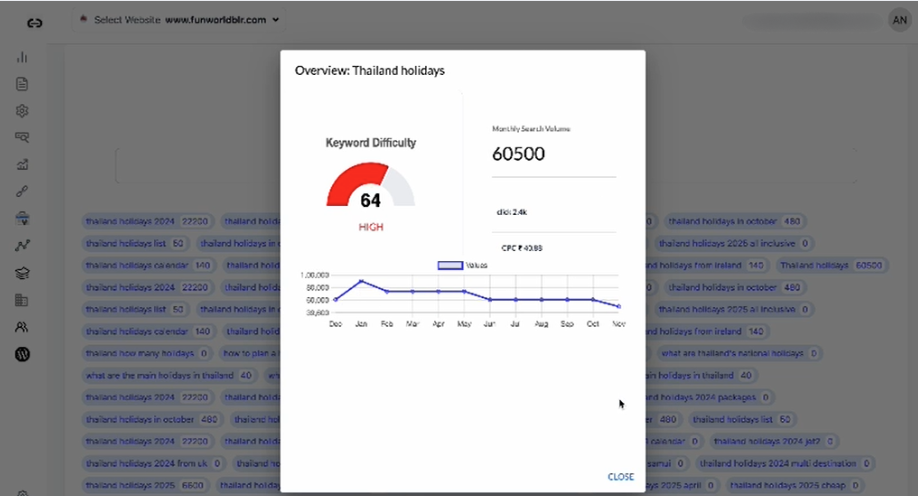The width and height of the screenshot is (918, 496).
Task: Select the 'what are the main holidays in thailand' chip
Action: [x=169, y=375]
